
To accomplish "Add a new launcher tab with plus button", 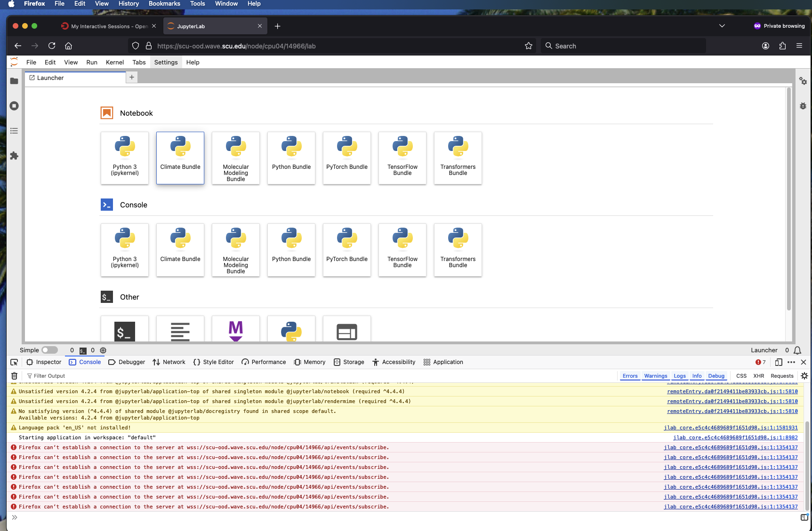I will tap(132, 77).
